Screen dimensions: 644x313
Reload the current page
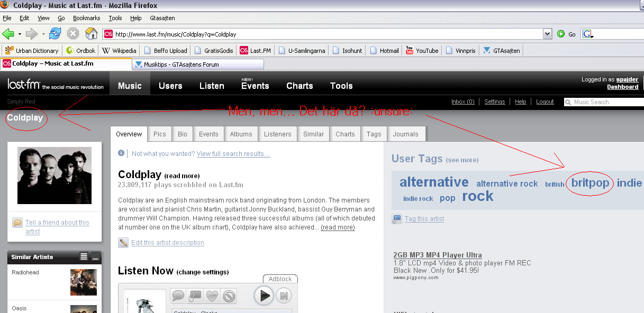pyautogui.click(x=55, y=34)
